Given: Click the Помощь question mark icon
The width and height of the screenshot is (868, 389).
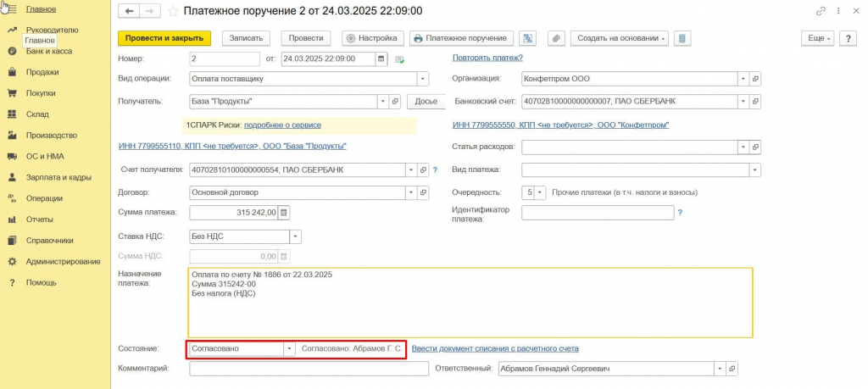Looking at the screenshot, I should point(12,282).
